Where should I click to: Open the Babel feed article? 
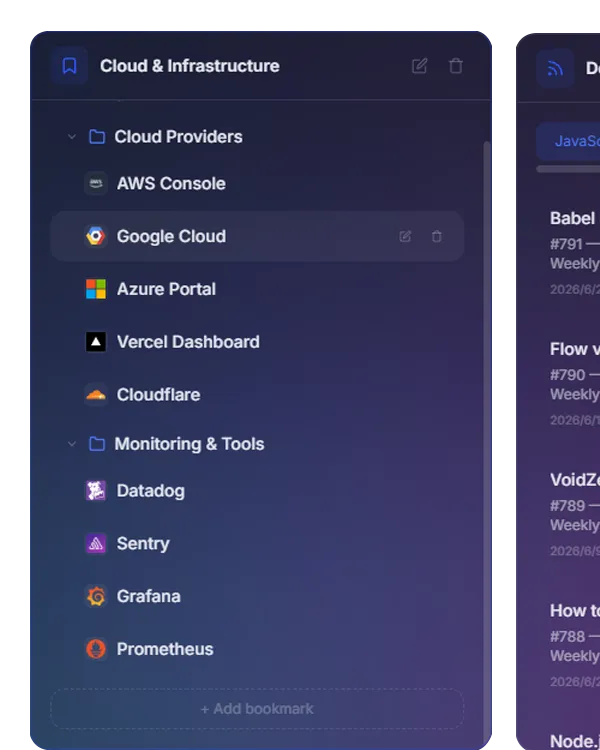(x=572, y=218)
